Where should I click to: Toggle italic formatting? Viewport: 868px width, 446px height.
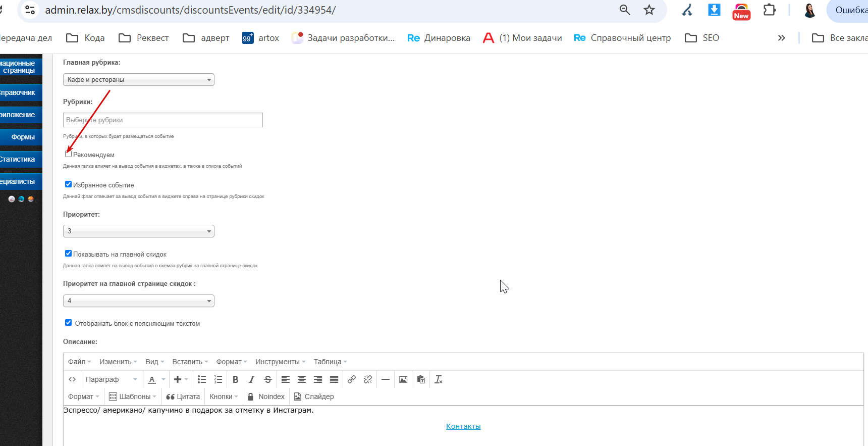tap(251, 379)
